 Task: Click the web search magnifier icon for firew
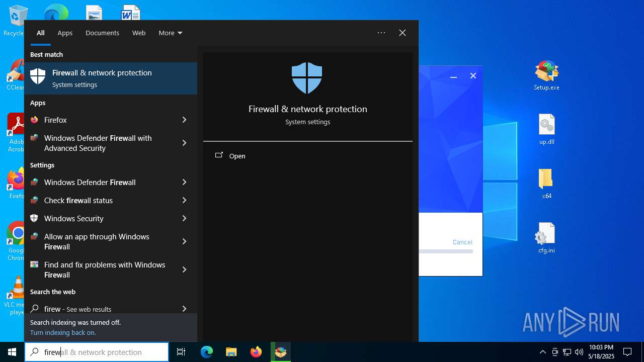[34, 309]
